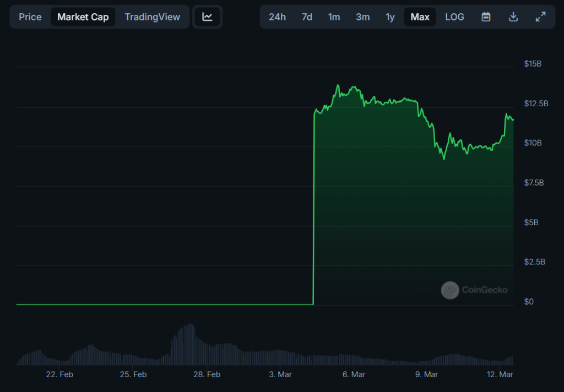Select the Max time range

420,17
